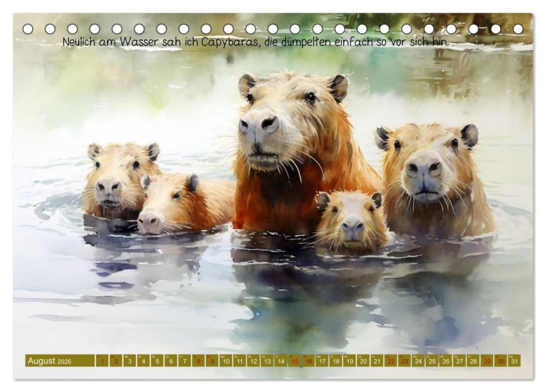Image resolution: width=546 pixels, height=392 pixels.
Task: Click the caption text about Capybaras
Action: click(x=255, y=42)
